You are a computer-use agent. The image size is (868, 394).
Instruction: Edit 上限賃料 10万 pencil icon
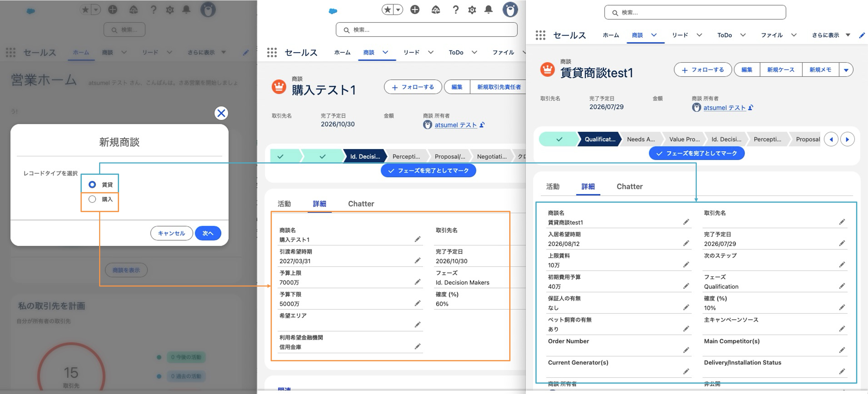click(x=686, y=265)
